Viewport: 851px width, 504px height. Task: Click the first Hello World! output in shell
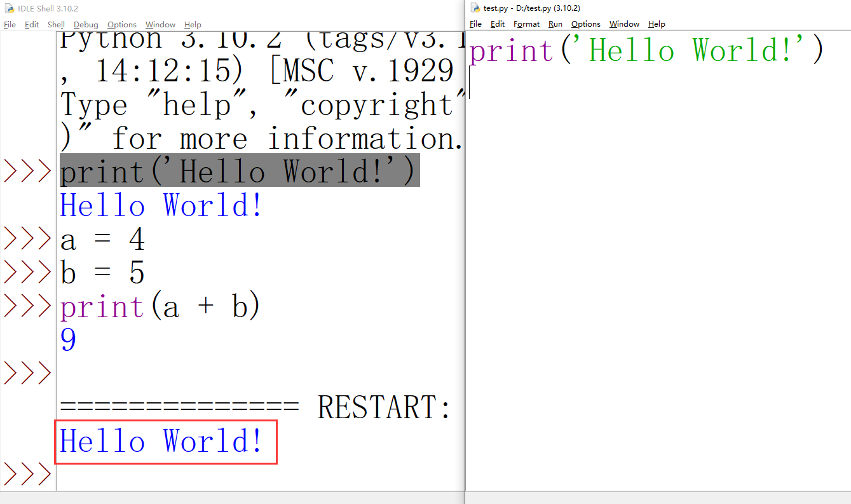(161, 206)
